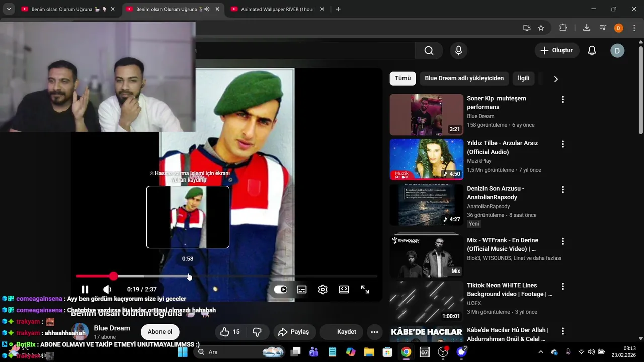
Task: Open options menu for Mix - WTFrank item
Action: [x=563, y=241]
